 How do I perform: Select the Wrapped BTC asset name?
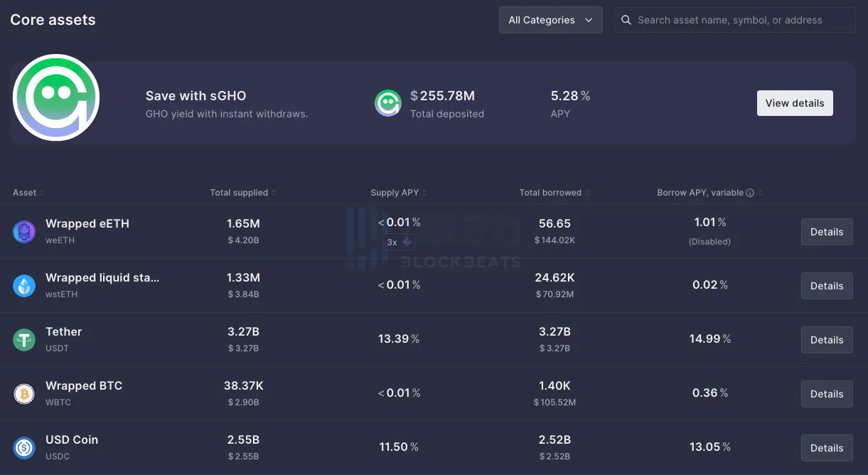[84, 385]
